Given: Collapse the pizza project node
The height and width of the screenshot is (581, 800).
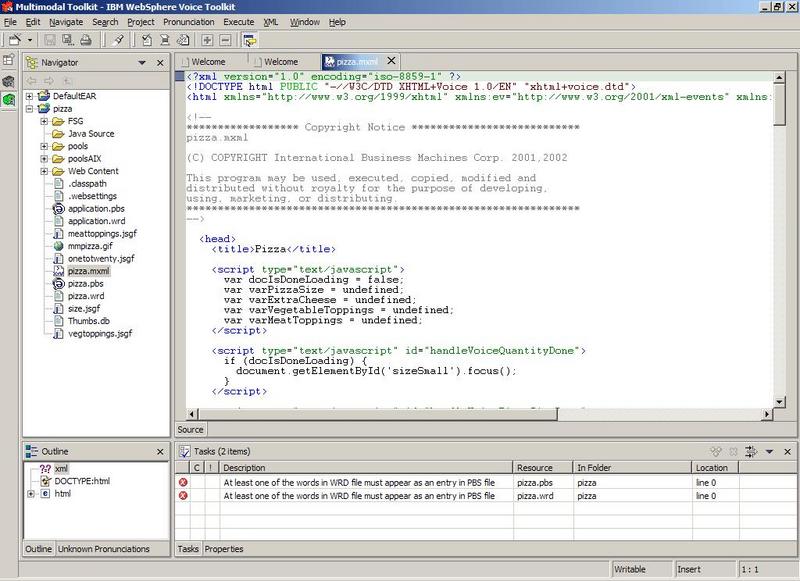Looking at the screenshot, I should tap(29, 109).
